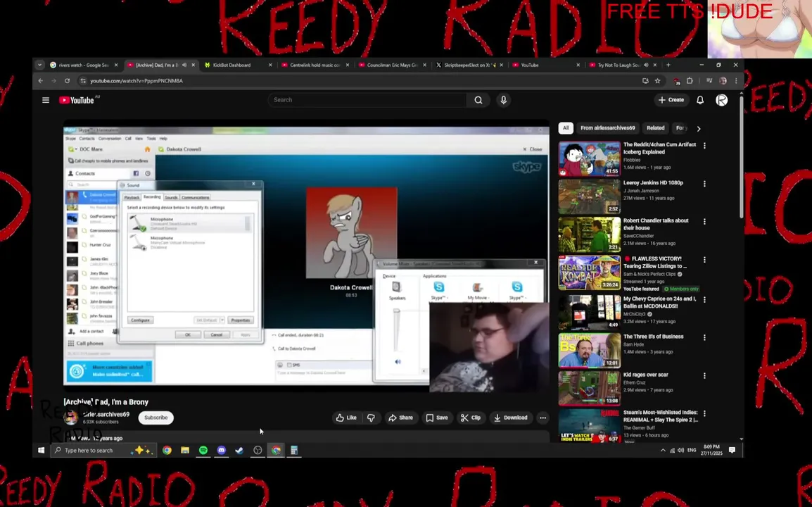Open options for Reddit/4chan Iceberg video

[704, 146]
